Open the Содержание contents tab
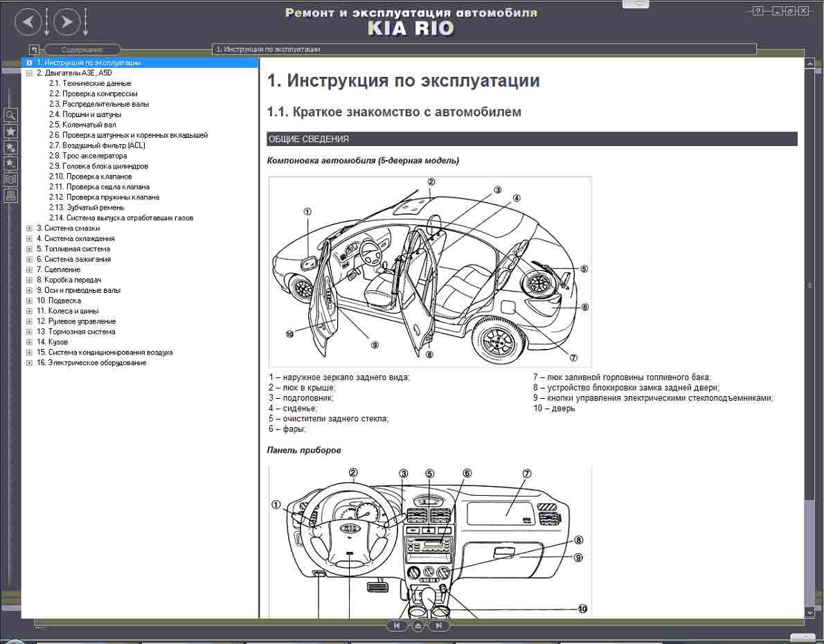Image resolution: width=824 pixels, height=644 pixels. [82, 49]
